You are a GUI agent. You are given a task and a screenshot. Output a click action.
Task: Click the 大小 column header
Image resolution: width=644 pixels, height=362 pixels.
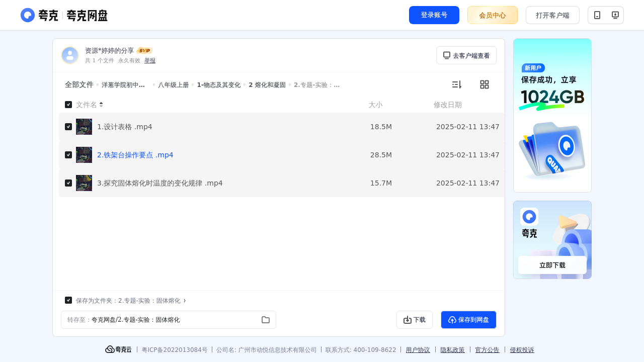tap(375, 105)
